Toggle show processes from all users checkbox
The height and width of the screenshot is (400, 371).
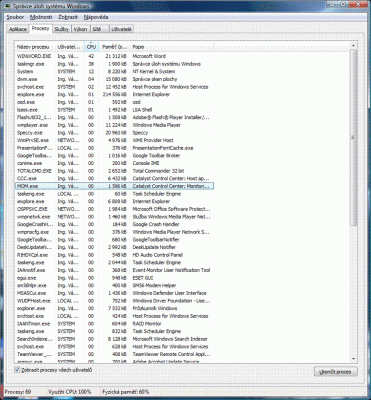[17, 370]
